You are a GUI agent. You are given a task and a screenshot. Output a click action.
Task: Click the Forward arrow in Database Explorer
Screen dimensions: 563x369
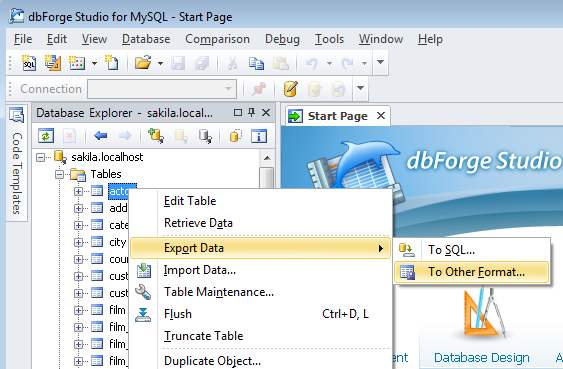click(125, 136)
